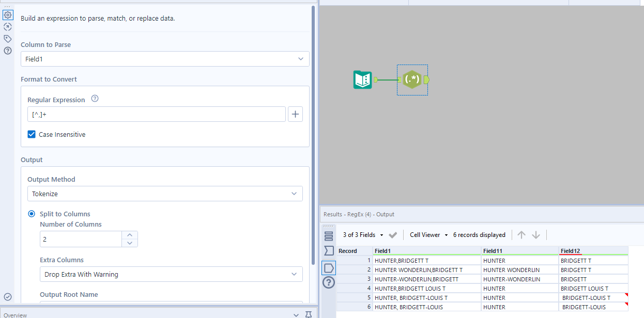Open the Cell Viewer menu
The height and width of the screenshot is (318, 644).
pyautogui.click(x=428, y=234)
